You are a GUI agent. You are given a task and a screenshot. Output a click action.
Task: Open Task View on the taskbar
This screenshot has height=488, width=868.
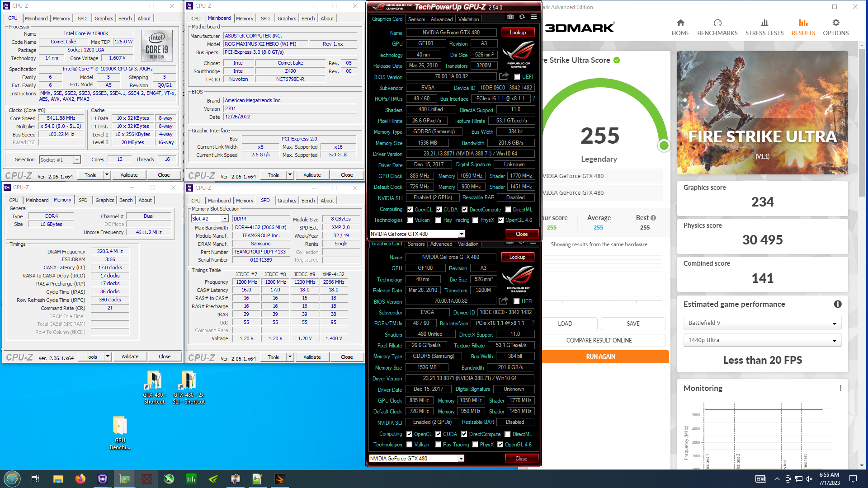(35, 479)
